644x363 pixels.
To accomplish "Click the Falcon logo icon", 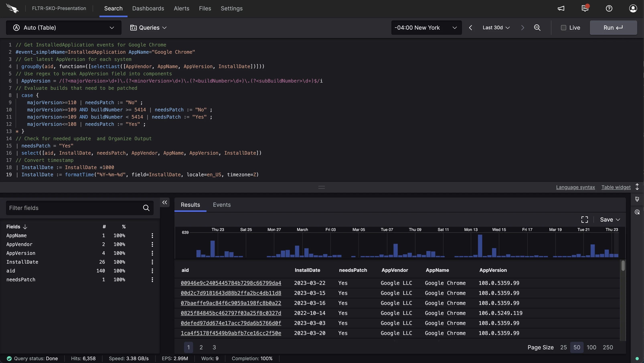I will (12, 8).
